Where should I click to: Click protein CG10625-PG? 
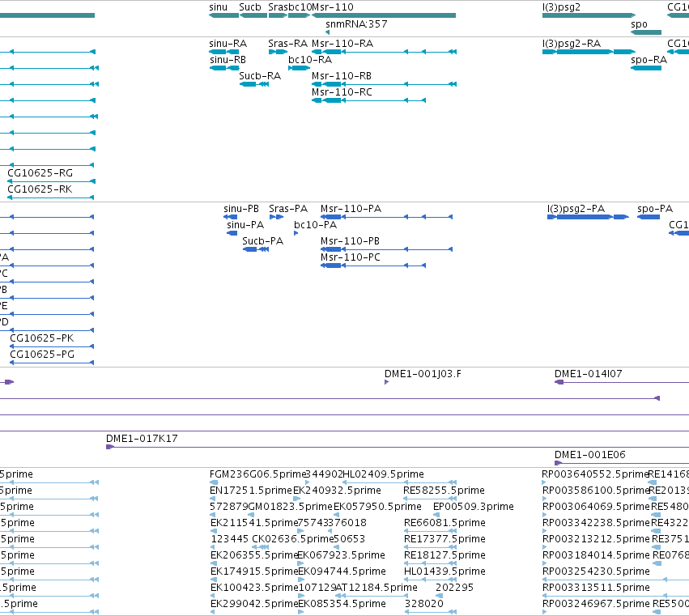point(52,363)
